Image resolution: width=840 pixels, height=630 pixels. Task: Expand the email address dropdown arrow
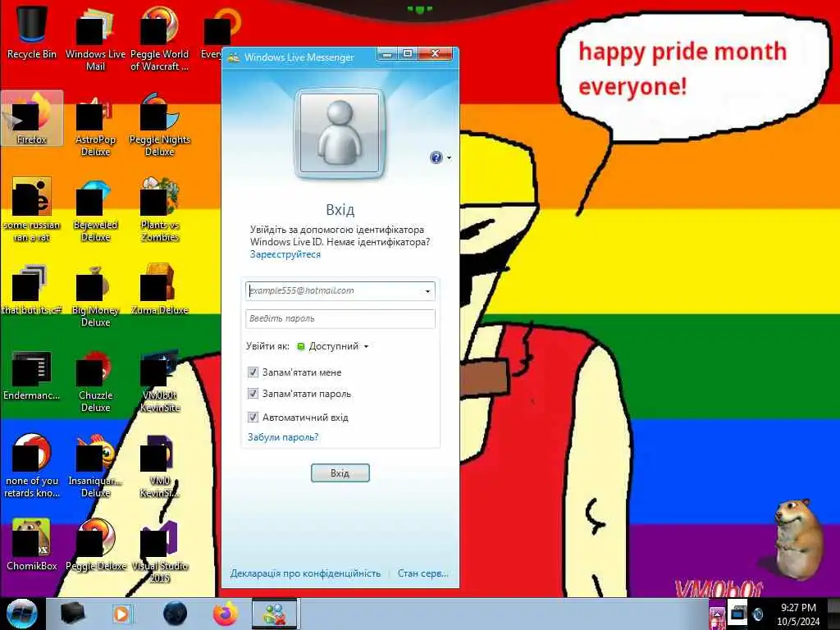pos(427,291)
